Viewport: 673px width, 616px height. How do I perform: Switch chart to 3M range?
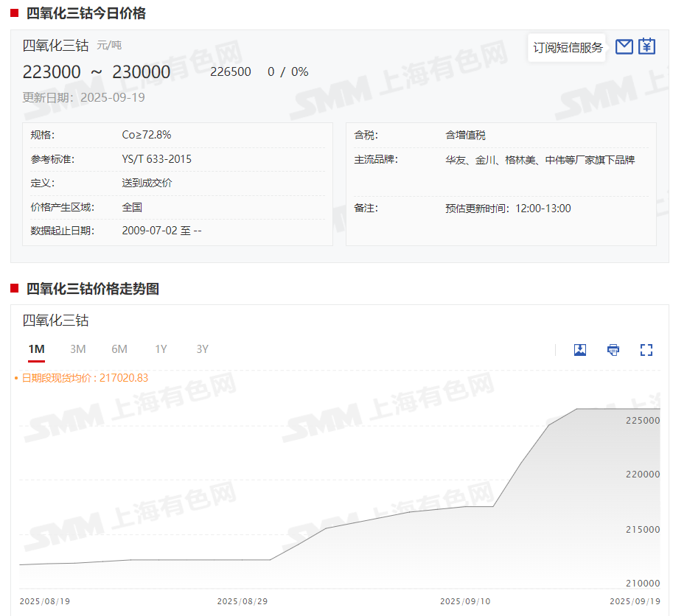click(x=78, y=349)
